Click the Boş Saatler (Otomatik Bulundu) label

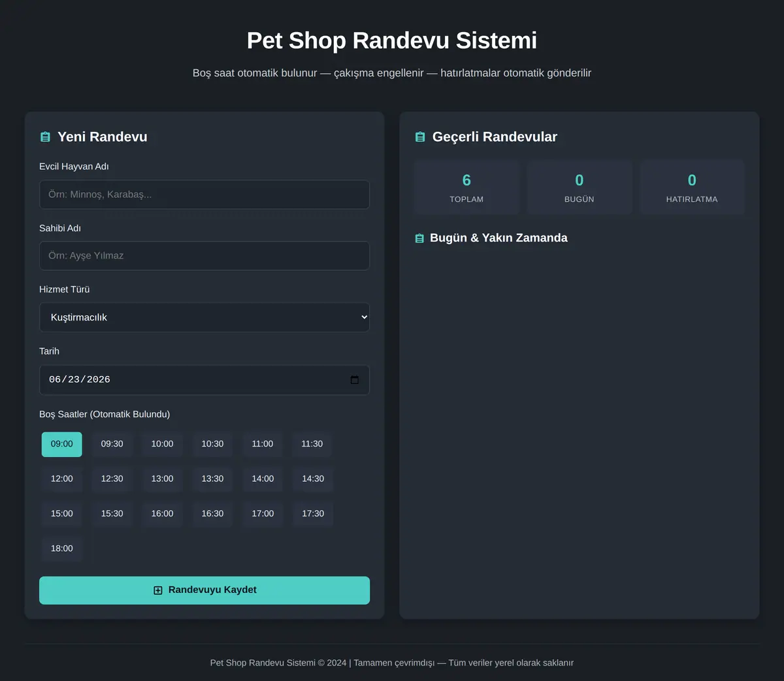105,415
